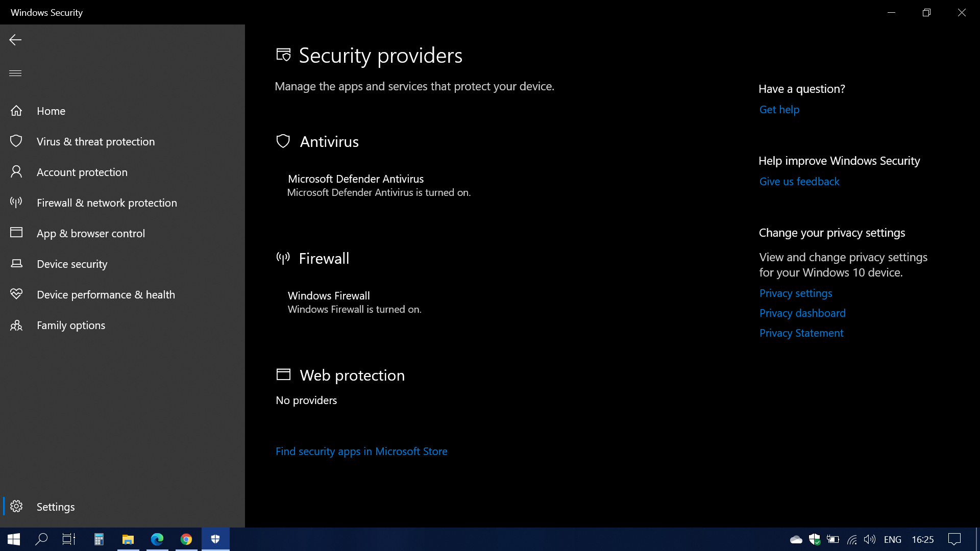The image size is (980, 551).
Task: Click the Settings gear icon
Action: [x=16, y=506]
